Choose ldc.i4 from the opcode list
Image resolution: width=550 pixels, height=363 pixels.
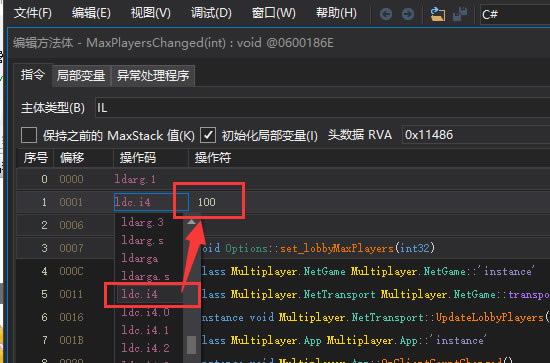139,294
